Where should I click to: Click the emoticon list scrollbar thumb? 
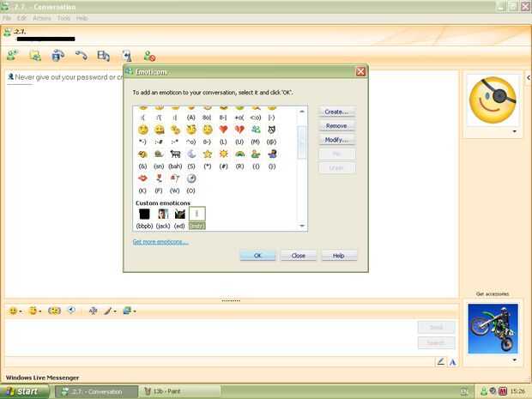click(302, 142)
